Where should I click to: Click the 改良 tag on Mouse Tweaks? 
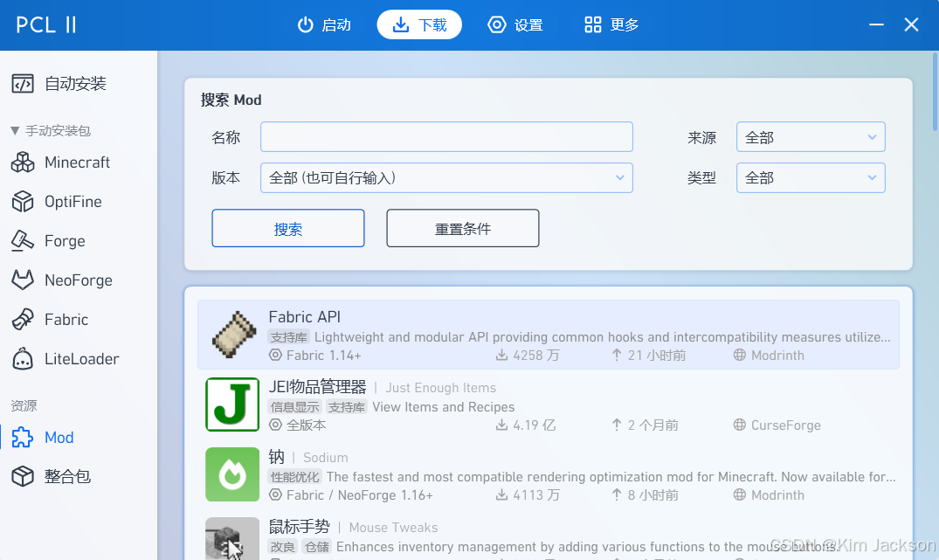pyautogui.click(x=283, y=547)
